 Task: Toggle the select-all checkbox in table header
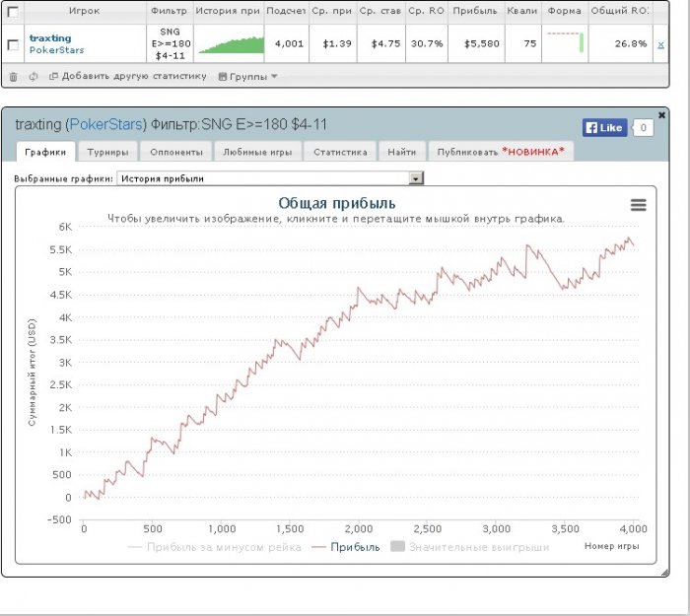tap(13, 12)
